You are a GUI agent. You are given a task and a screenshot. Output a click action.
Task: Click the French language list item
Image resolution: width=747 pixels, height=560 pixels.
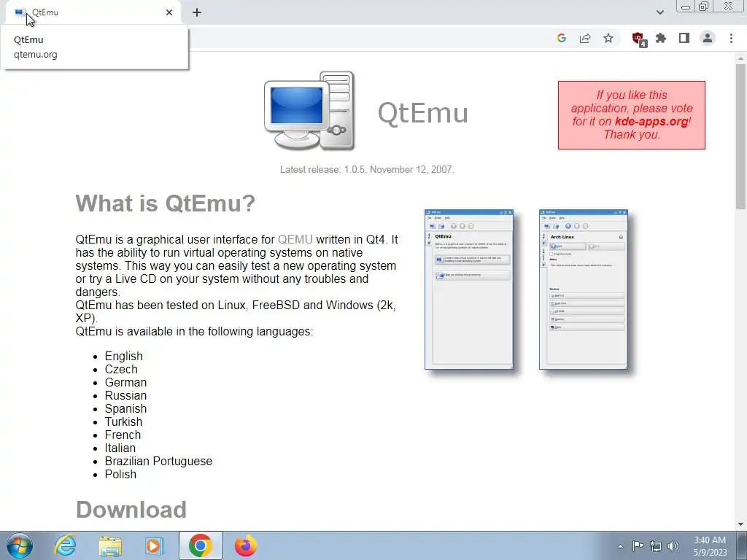tap(123, 435)
